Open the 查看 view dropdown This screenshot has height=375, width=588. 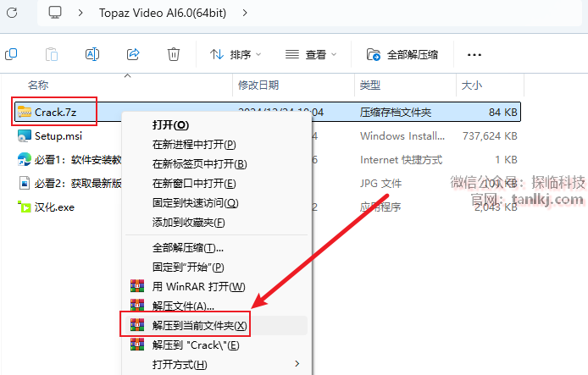point(311,55)
